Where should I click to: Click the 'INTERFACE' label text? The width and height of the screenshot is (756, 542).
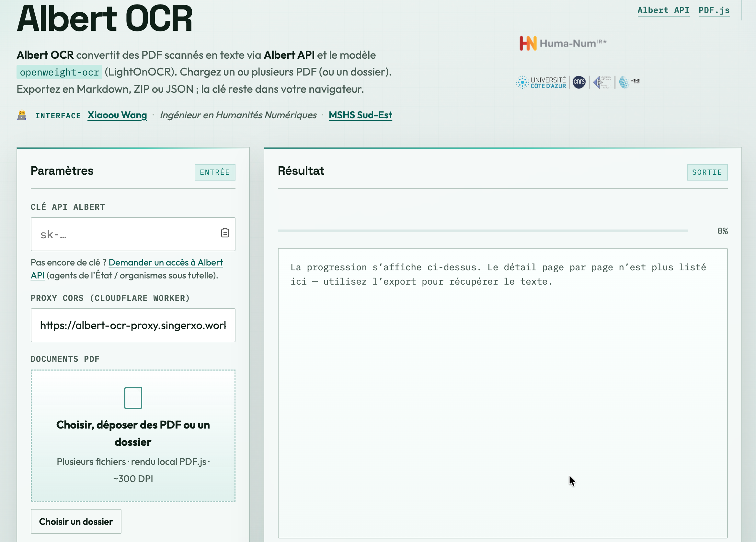pyautogui.click(x=58, y=116)
